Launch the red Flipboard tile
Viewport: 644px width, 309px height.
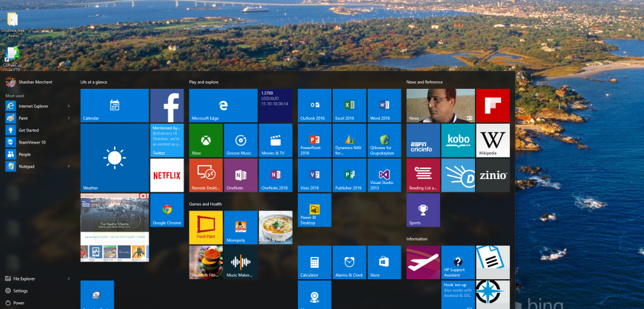point(493,105)
